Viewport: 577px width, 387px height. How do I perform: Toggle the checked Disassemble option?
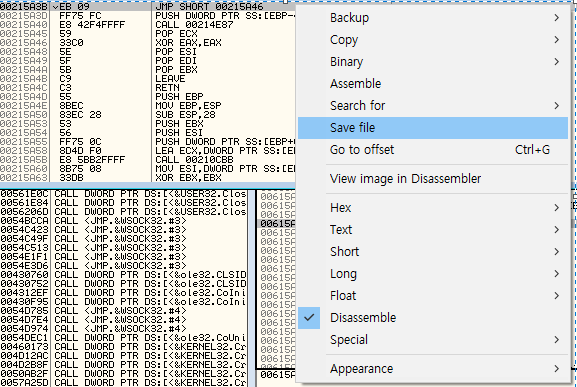pos(433,318)
